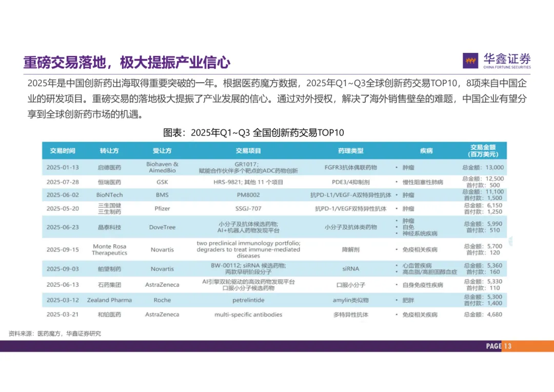Screen dimensions: 554x392
Task: Click the PAGE 13 footer label
Action: tap(499, 346)
